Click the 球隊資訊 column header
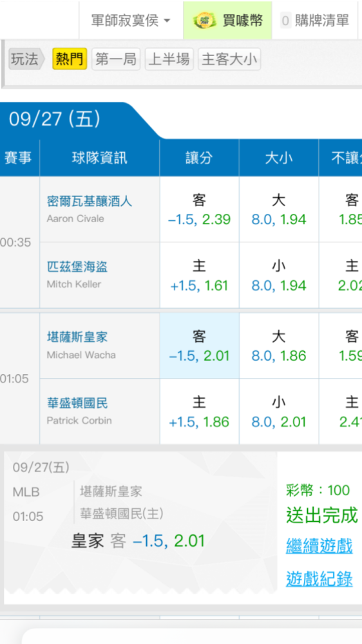362x644 pixels. 99,158
